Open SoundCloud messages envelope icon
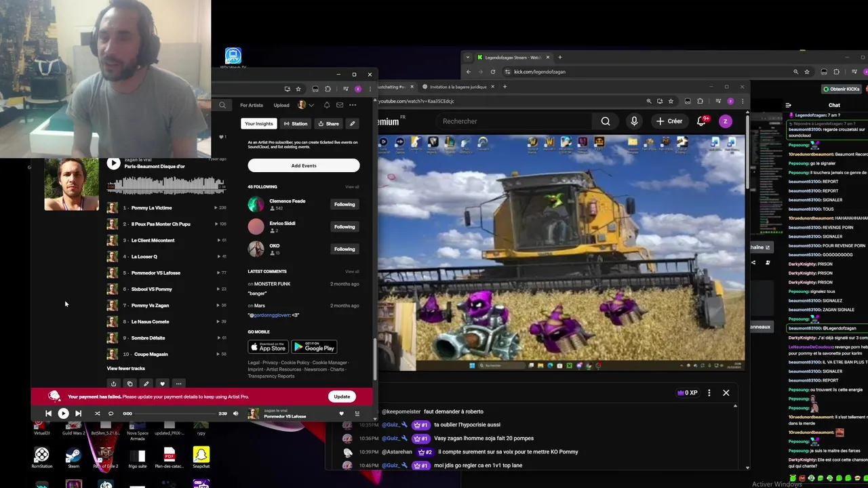The width and height of the screenshot is (868, 488). coord(340,105)
